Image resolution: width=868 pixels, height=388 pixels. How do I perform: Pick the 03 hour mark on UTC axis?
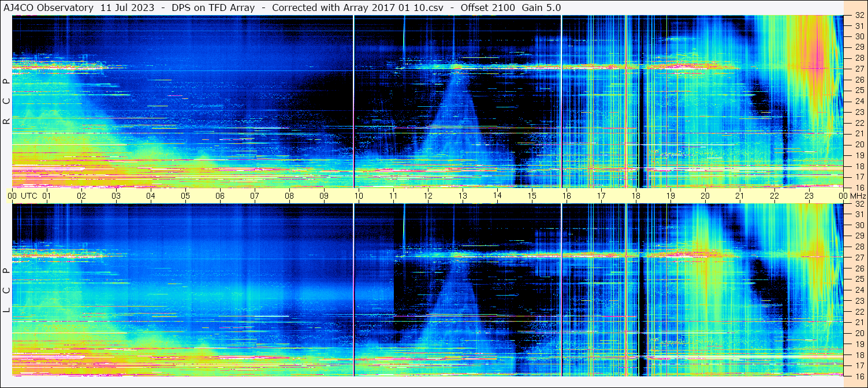[116, 196]
